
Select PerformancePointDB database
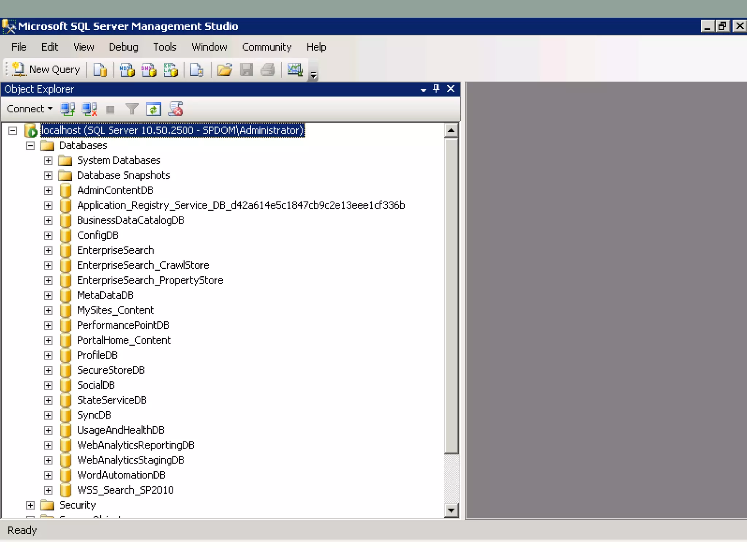[123, 325]
